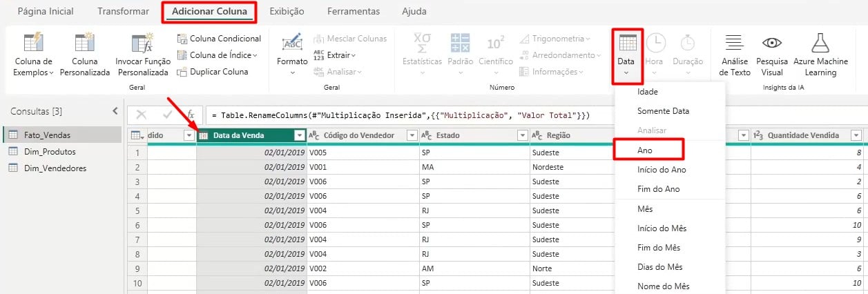The image size is (868, 294).
Task: Select row number 5
Action: pyautogui.click(x=137, y=210)
